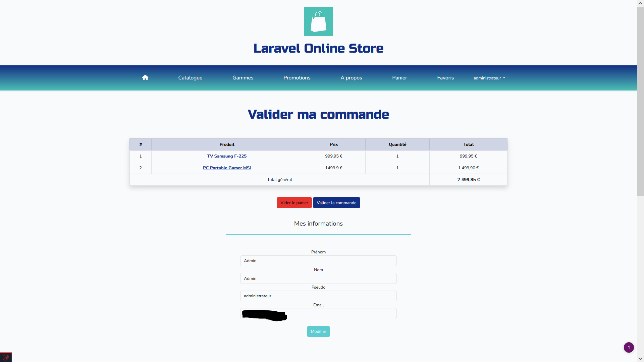Click the Promotions navigation menu item
644x362 pixels.
click(297, 78)
